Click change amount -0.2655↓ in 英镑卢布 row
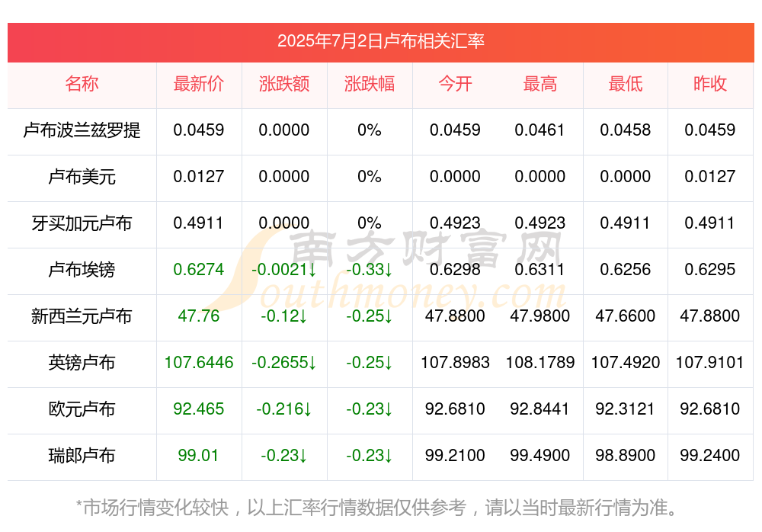This screenshot has width=762, height=532. coord(283,363)
